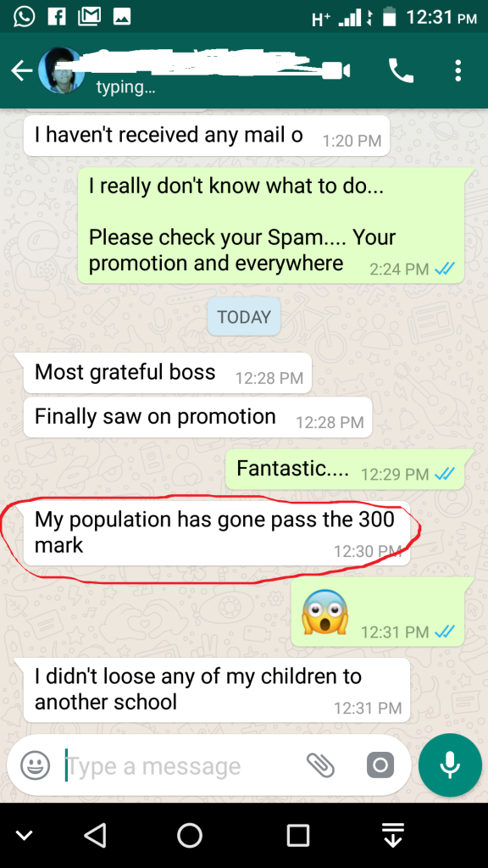Screen dimensions: 488x868
Task: Collapse keyboard using down chevron
Action: [x=24, y=835]
